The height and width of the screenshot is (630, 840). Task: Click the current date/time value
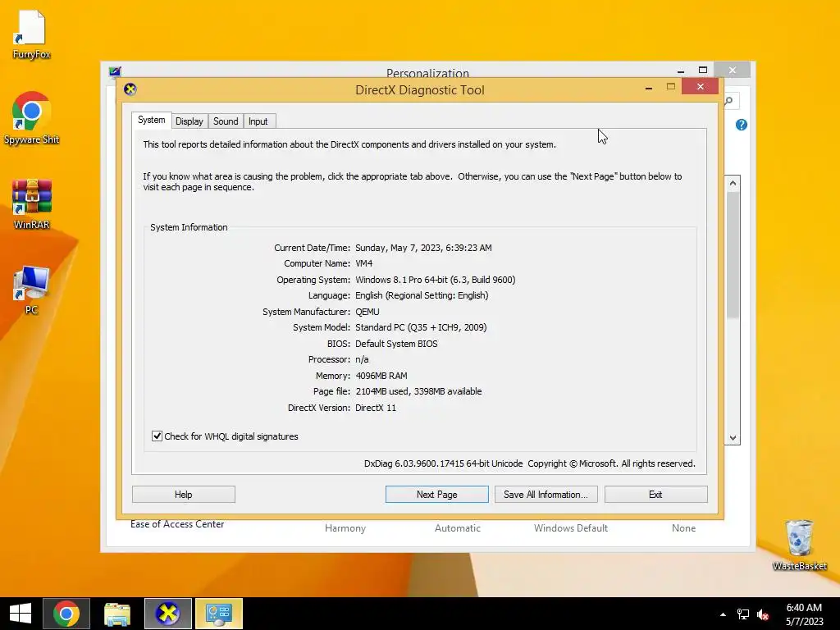point(423,248)
